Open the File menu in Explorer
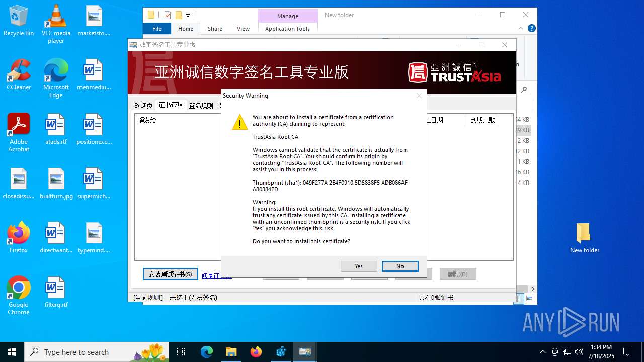644x362 pixels. [x=157, y=29]
